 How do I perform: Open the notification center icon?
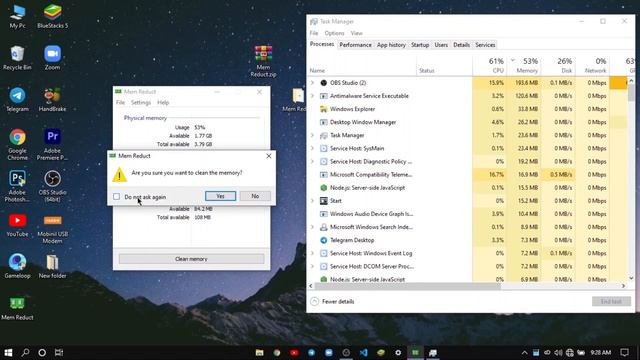[x=624, y=352]
